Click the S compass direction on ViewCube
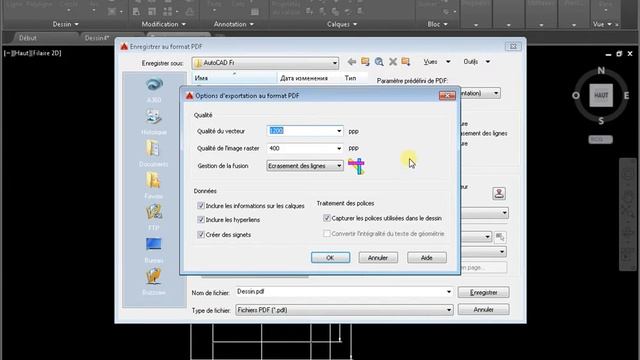The height and width of the screenshot is (360, 640). [x=601, y=121]
